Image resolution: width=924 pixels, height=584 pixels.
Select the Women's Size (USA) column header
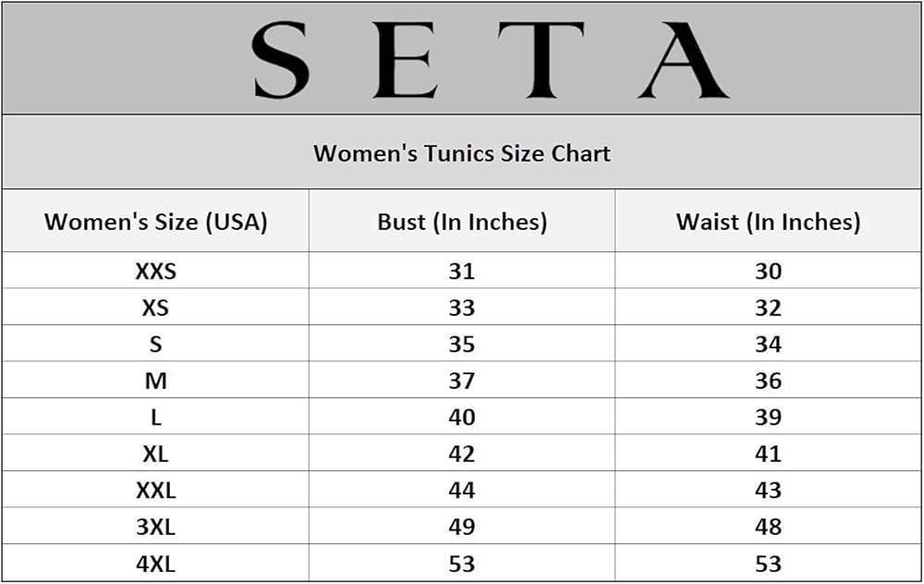tap(155, 222)
